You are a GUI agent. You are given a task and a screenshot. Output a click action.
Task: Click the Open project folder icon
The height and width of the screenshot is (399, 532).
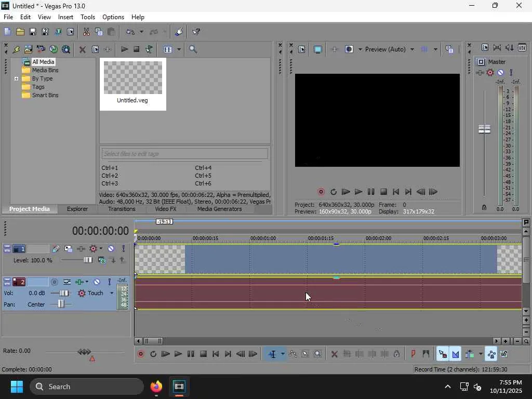[20, 32]
